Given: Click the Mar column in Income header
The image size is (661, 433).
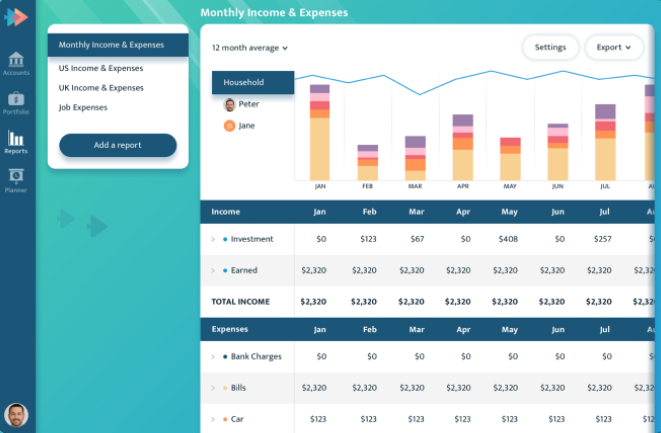Looking at the screenshot, I should (416, 212).
